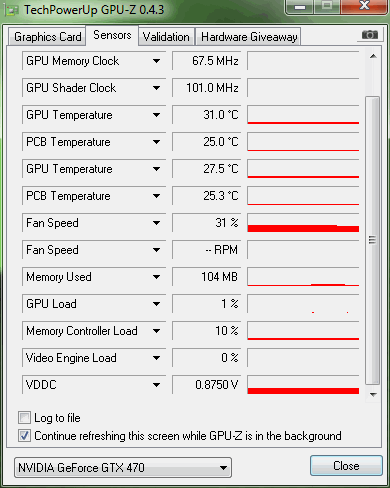Screen dimensions: 390x488
Task: Open the Hardware Giveaway tab
Action: coord(249,37)
